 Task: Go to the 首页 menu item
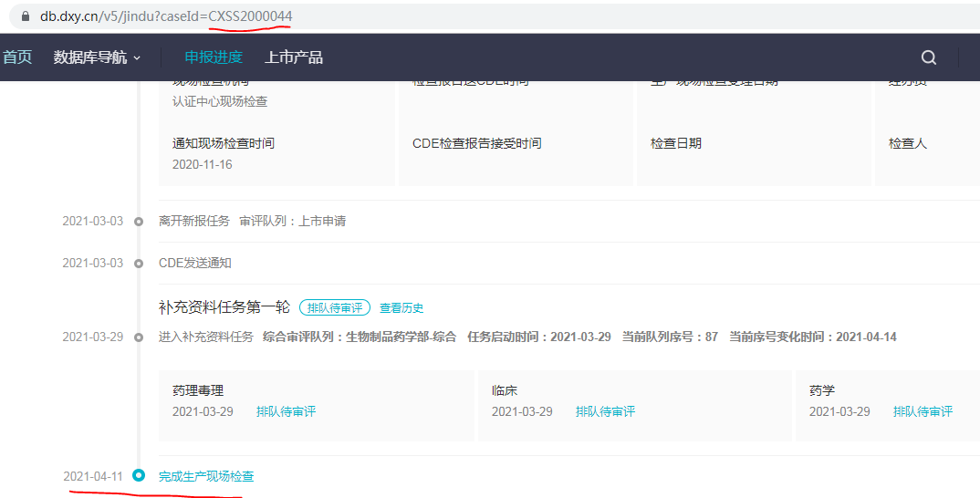pos(16,57)
